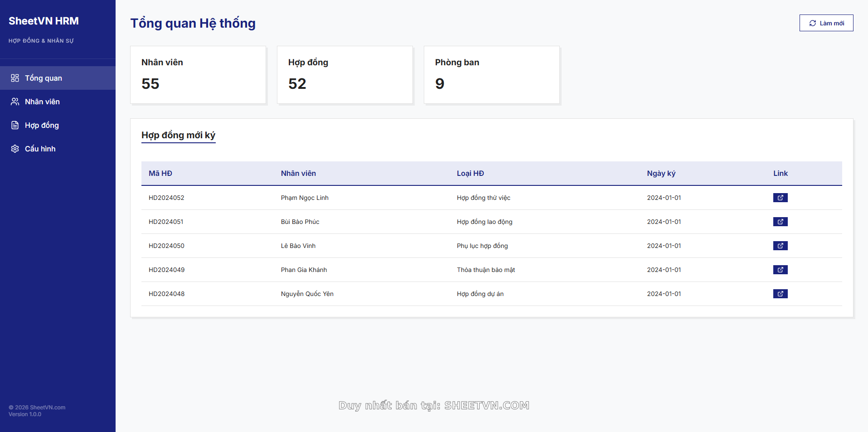Click the Tổng quan dashboard grid icon
This screenshot has height=432, width=868.
pyautogui.click(x=15, y=78)
